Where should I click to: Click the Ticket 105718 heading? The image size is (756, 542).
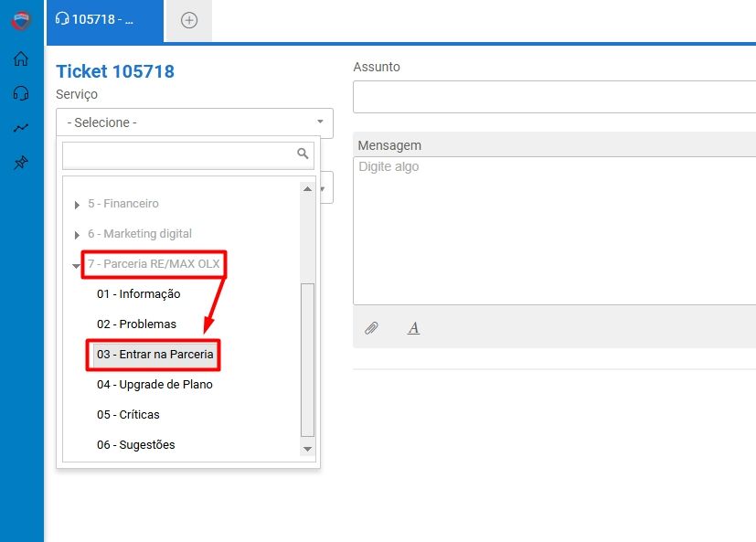click(x=115, y=71)
